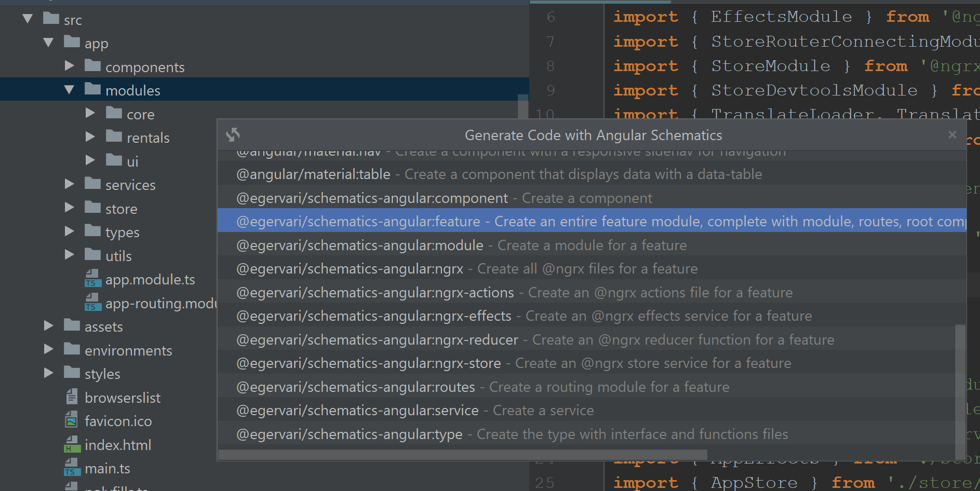Expand the styles folder arrow
Screen dimensions: 980x491
(x=49, y=373)
